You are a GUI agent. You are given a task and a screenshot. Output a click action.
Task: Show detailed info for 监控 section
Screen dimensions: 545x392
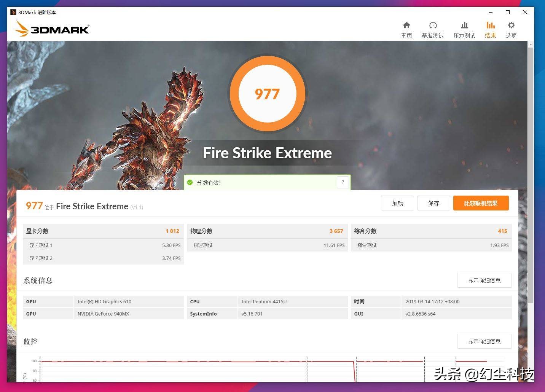click(484, 341)
